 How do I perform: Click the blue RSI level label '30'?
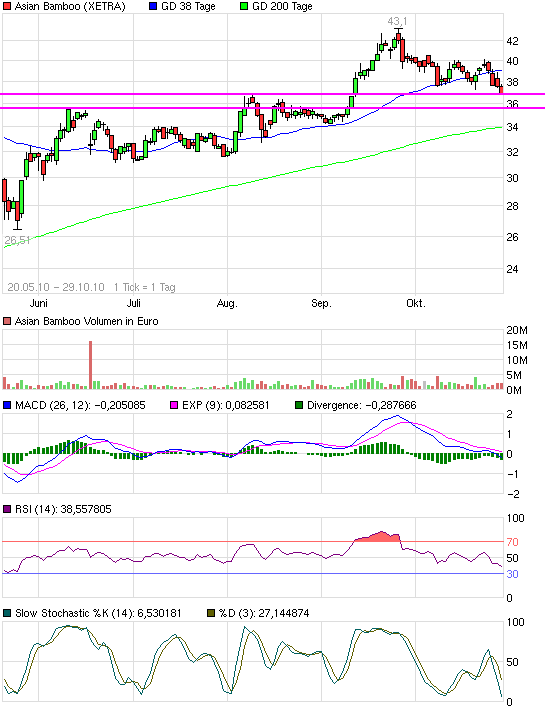tap(512, 574)
